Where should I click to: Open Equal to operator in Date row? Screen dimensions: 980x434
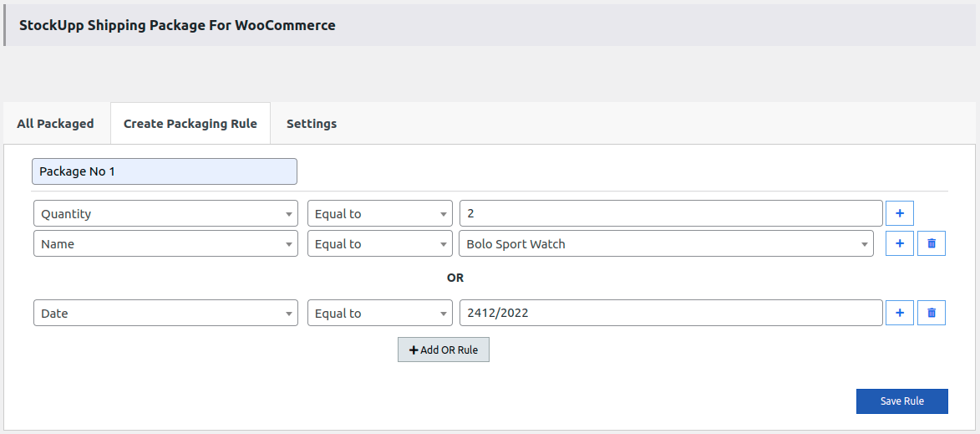(379, 314)
